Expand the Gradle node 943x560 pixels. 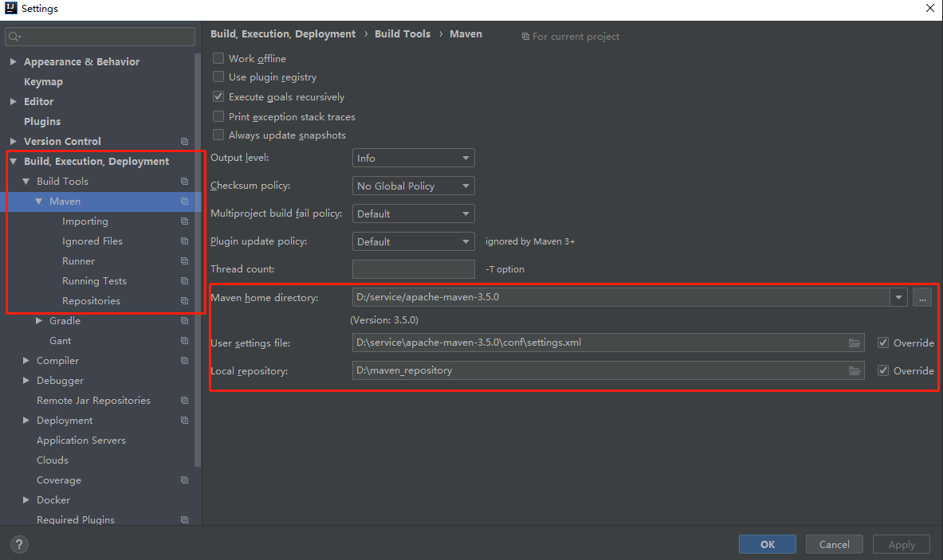[x=38, y=321]
